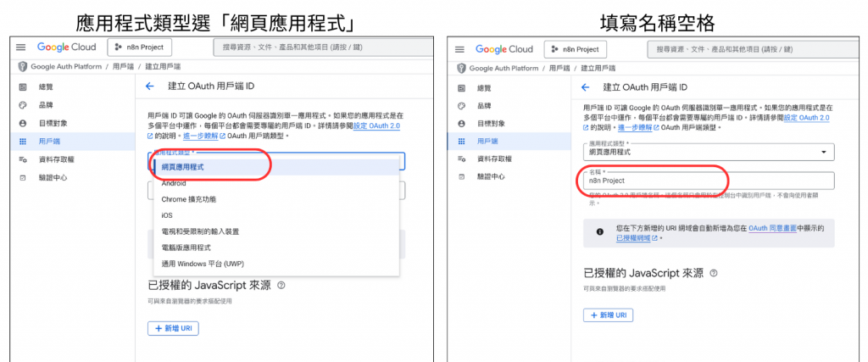Open 資料存取權 menu label in right sidebar
Screen dimensions: 868x362
point(494,159)
